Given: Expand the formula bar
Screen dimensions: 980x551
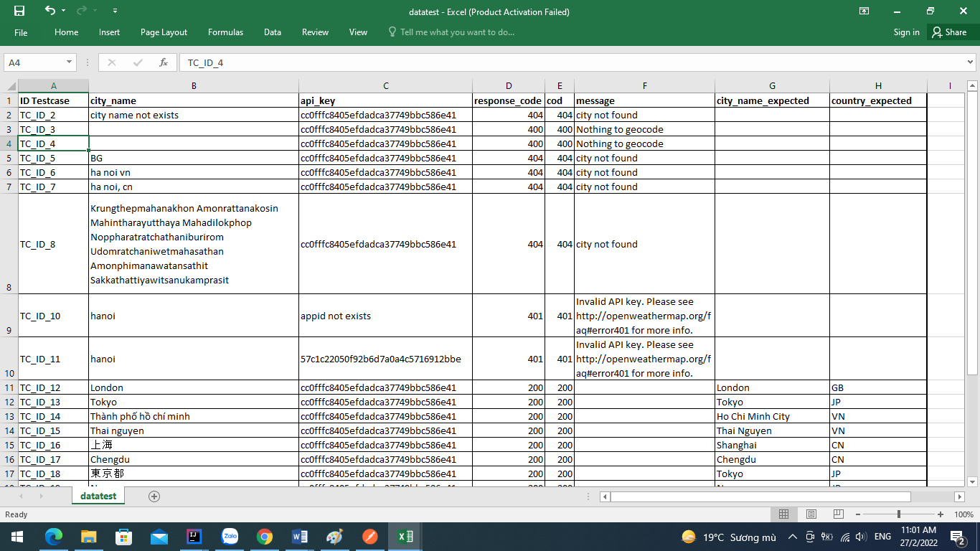Looking at the screenshot, I should tap(971, 62).
